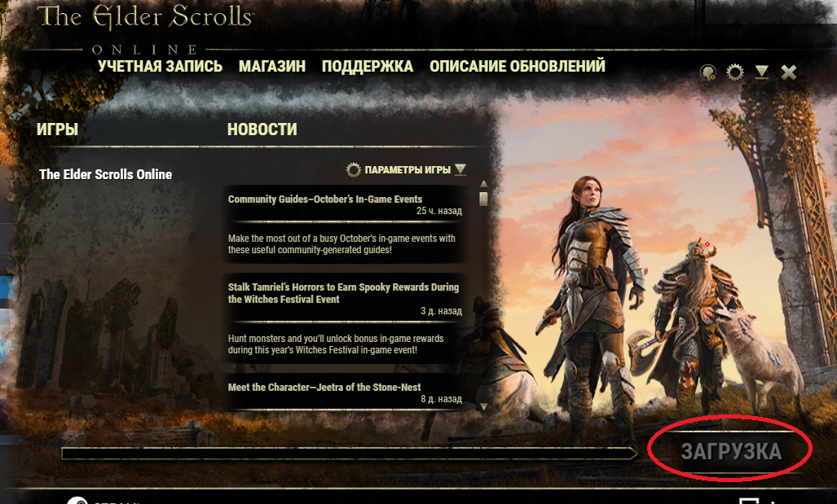Expand the ПАРАМЕТРЫ ИГРЫ dropdown triangle
This screenshot has height=504, width=837.
pyautogui.click(x=460, y=170)
